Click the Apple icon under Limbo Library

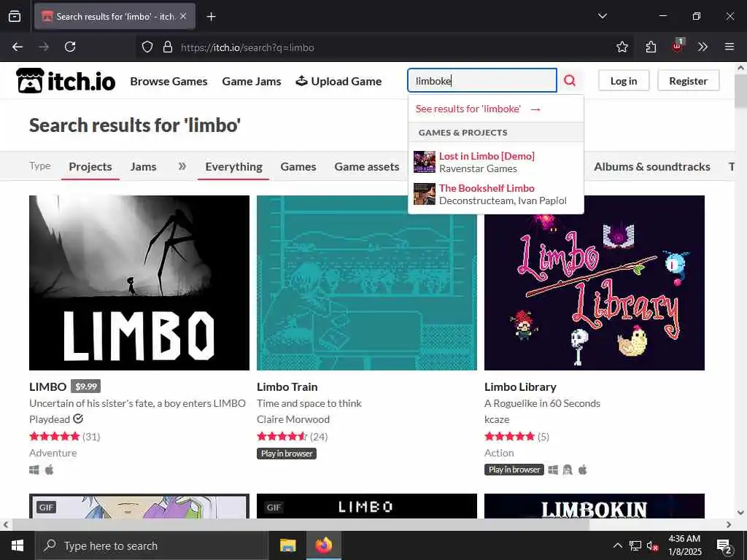(x=582, y=470)
